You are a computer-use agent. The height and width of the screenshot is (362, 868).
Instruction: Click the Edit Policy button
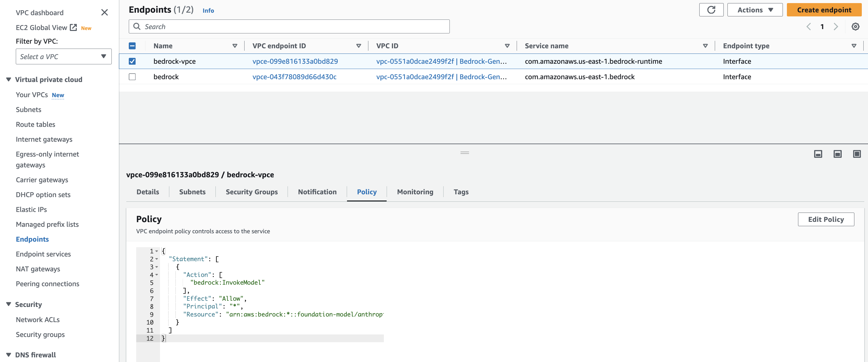pyautogui.click(x=826, y=219)
